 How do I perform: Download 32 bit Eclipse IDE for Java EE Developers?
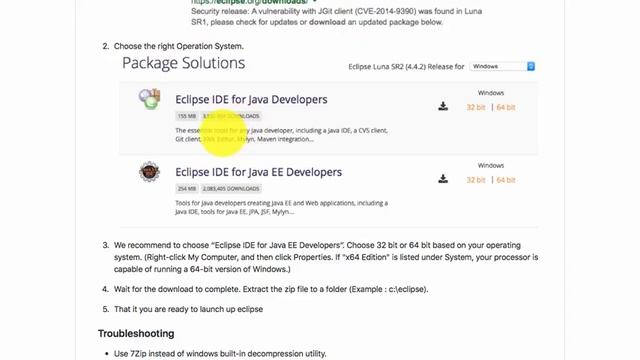pos(476,180)
